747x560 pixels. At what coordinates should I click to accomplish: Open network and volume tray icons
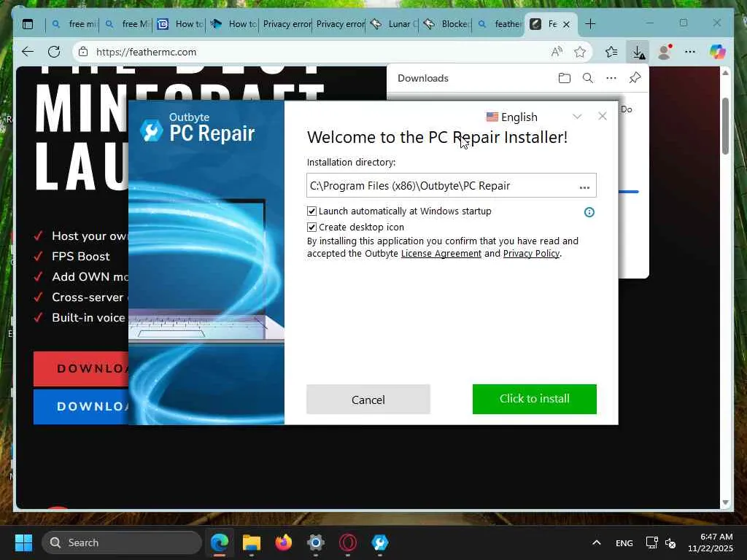pyautogui.click(x=661, y=542)
